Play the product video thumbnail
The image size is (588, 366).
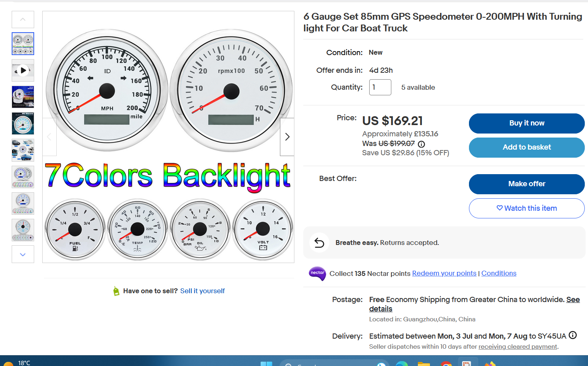23,70
